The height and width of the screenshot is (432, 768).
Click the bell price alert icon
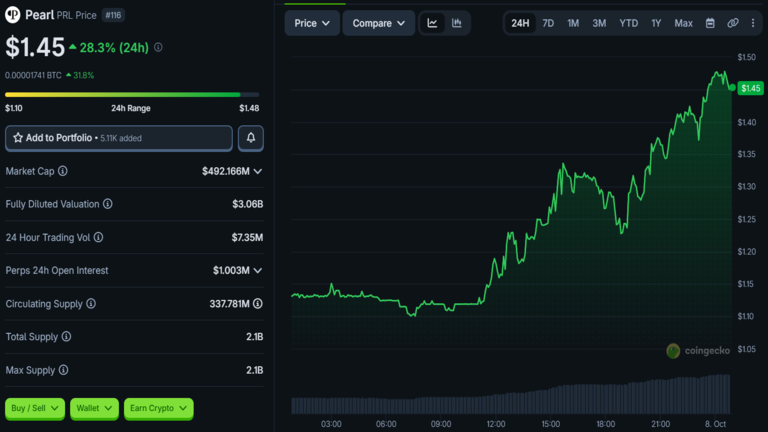251,138
